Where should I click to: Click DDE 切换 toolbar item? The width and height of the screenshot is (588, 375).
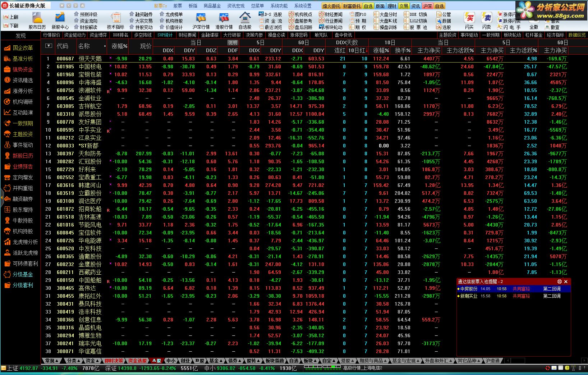[x=415, y=14]
